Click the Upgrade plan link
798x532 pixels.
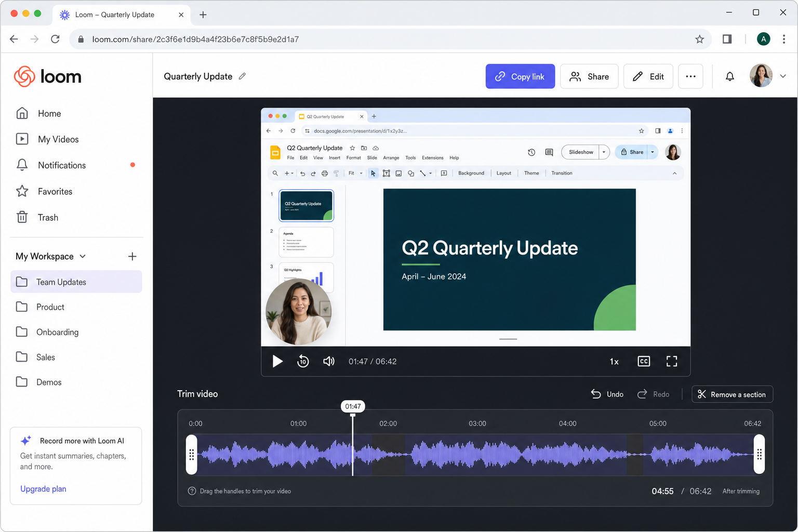pyautogui.click(x=43, y=489)
